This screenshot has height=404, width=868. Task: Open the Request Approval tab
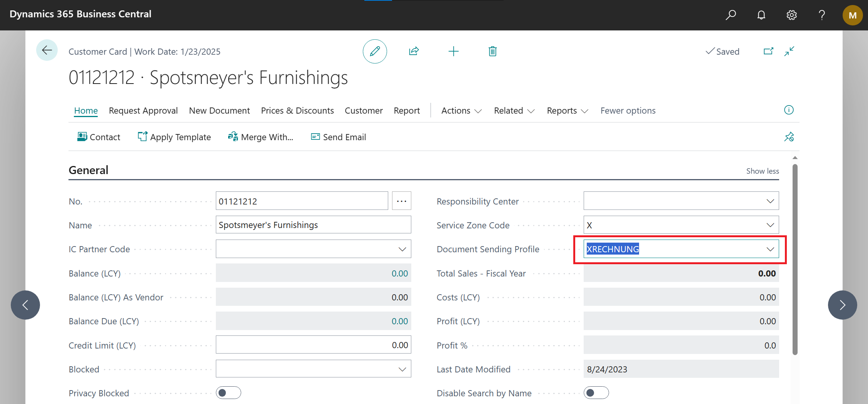tap(143, 111)
